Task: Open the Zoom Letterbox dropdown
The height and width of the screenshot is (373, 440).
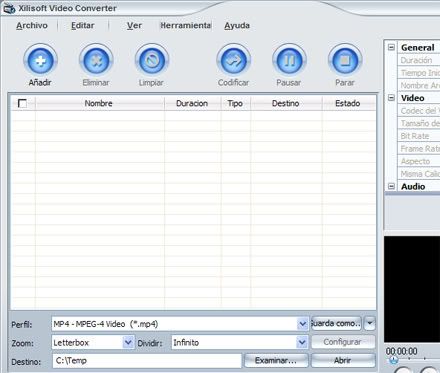Action: coord(128,342)
